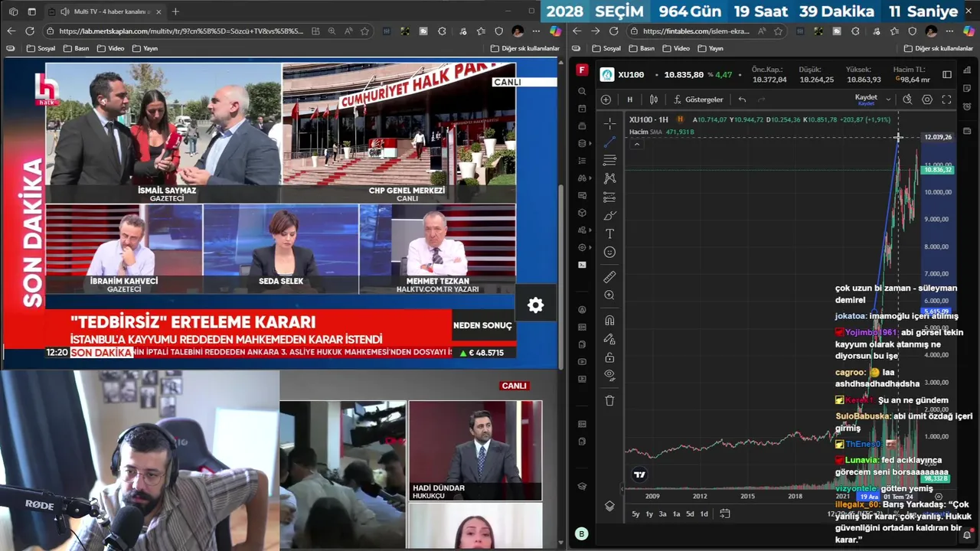The image size is (980, 551).
Task: Select the brush drawing tool
Action: coord(609,216)
